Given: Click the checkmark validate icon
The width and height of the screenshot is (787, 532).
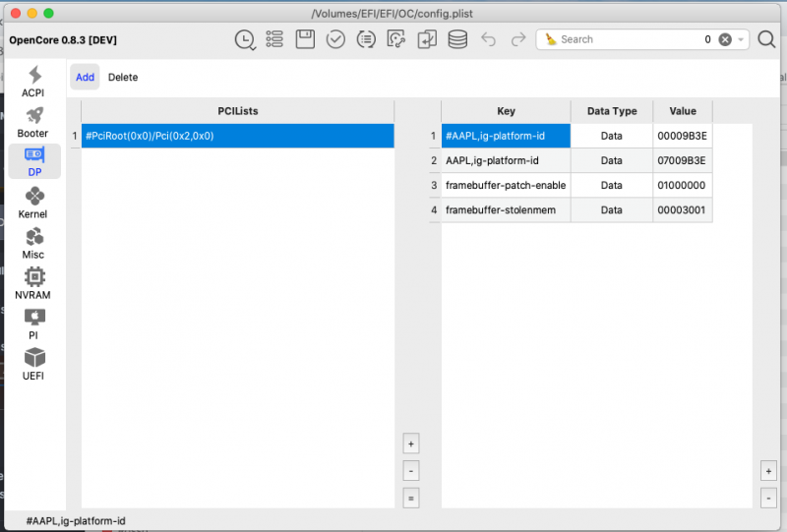Looking at the screenshot, I should (x=335, y=39).
